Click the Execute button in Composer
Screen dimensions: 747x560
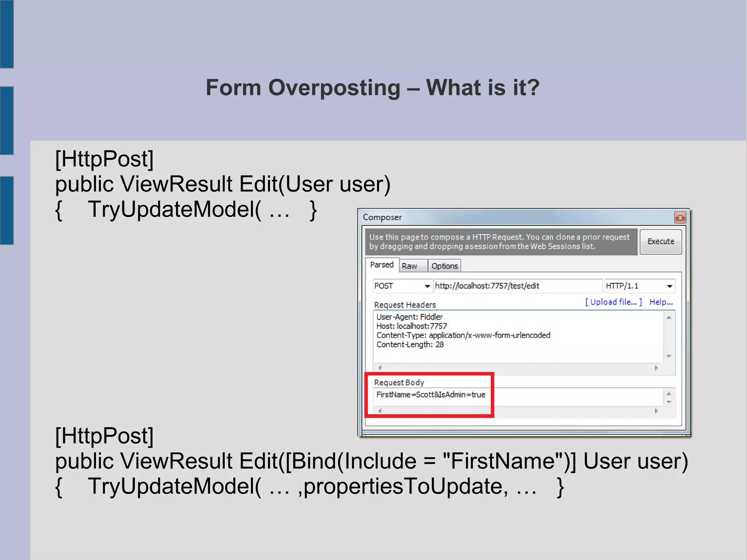pyautogui.click(x=661, y=242)
